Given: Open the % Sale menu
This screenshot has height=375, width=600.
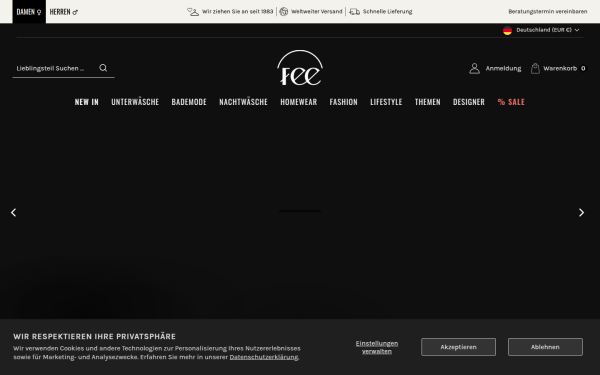Looking at the screenshot, I should pyautogui.click(x=511, y=102).
